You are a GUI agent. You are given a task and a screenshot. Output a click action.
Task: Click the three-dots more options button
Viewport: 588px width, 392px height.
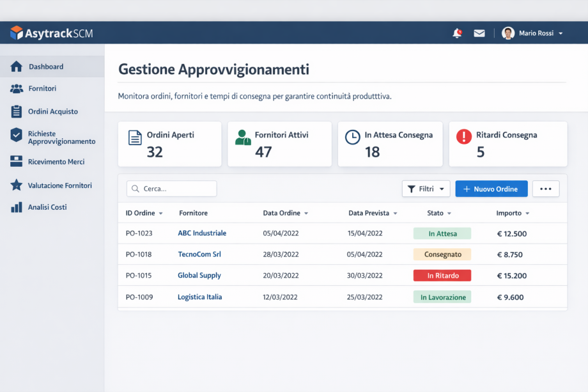coord(546,189)
